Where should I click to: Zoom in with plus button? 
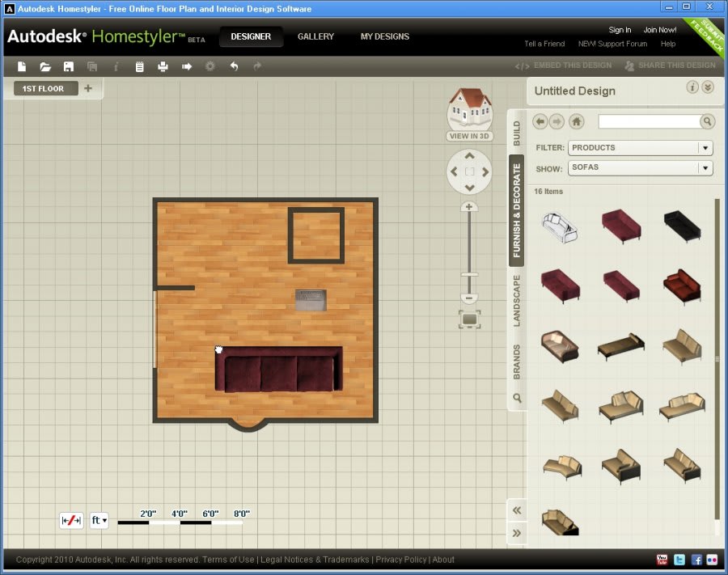coord(469,207)
